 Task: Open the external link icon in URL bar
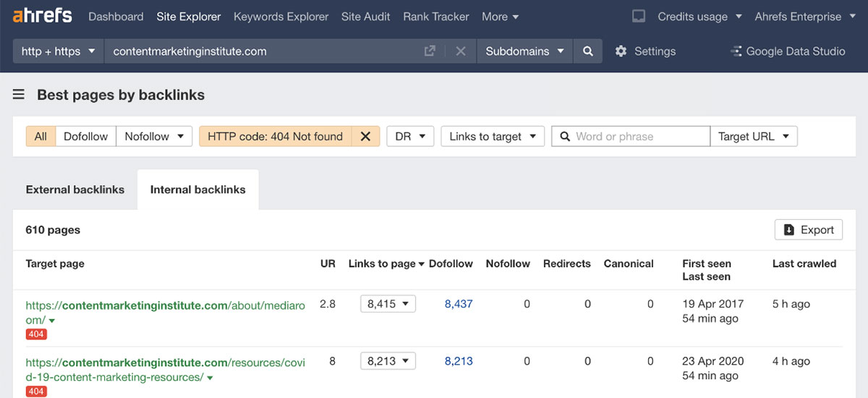click(x=430, y=51)
